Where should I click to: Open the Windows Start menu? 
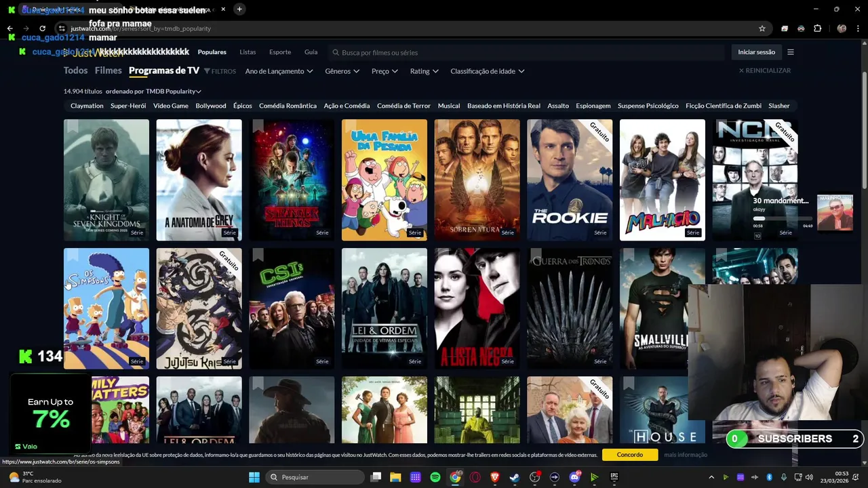click(x=254, y=477)
